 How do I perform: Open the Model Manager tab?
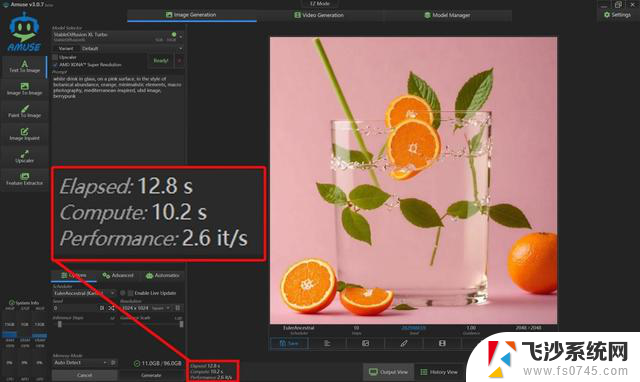[447, 15]
